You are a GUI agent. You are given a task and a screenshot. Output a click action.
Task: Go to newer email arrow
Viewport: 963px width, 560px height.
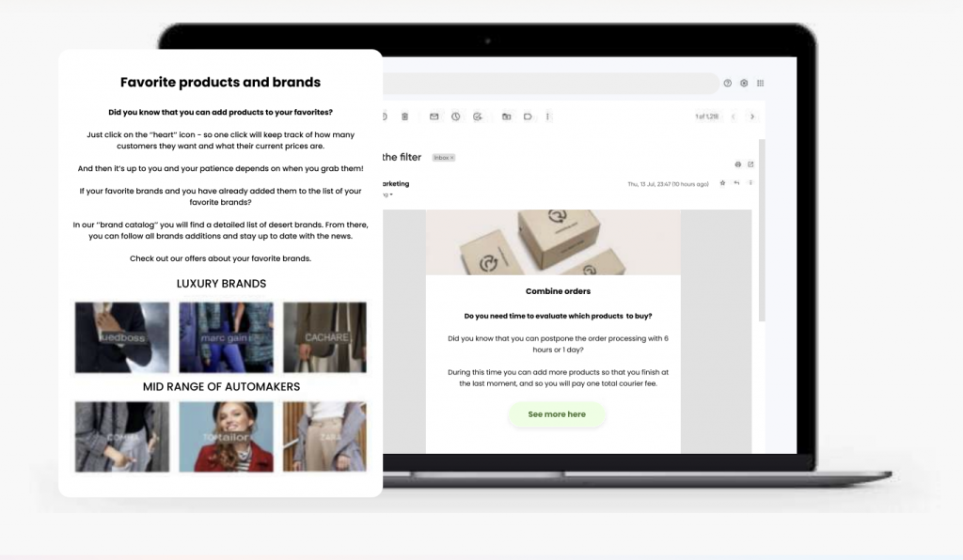[733, 117]
